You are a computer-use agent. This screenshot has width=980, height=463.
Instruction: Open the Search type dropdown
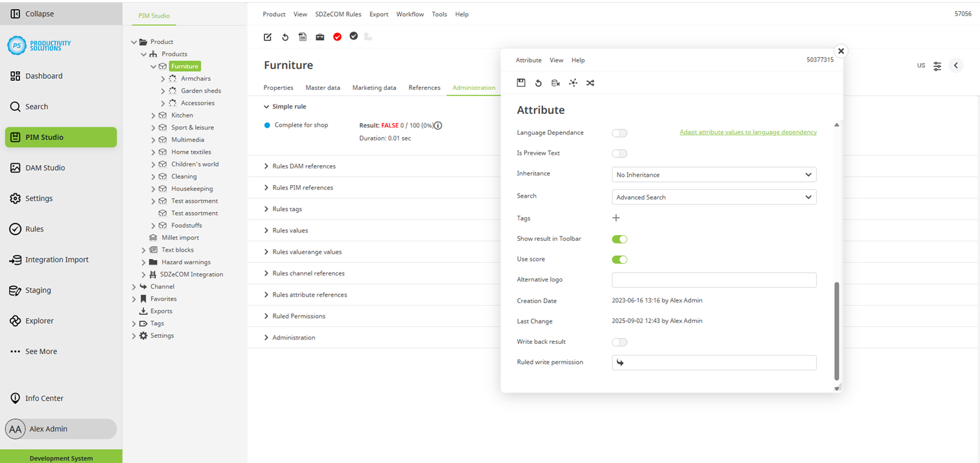tap(714, 197)
